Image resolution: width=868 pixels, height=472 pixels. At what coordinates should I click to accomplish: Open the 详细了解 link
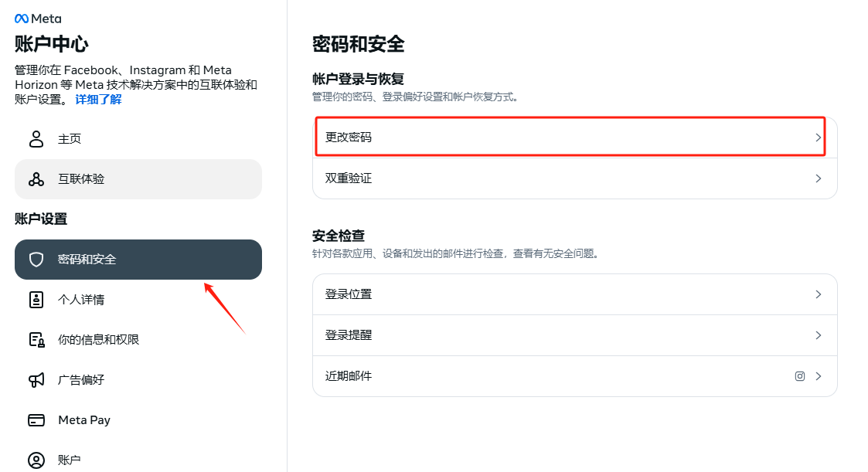(x=98, y=100)
